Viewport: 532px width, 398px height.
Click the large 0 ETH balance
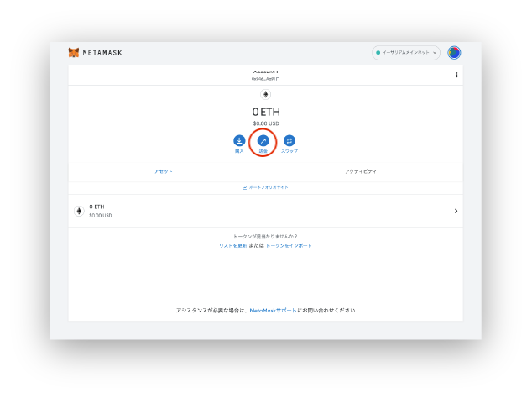click(x=266, y=112)
